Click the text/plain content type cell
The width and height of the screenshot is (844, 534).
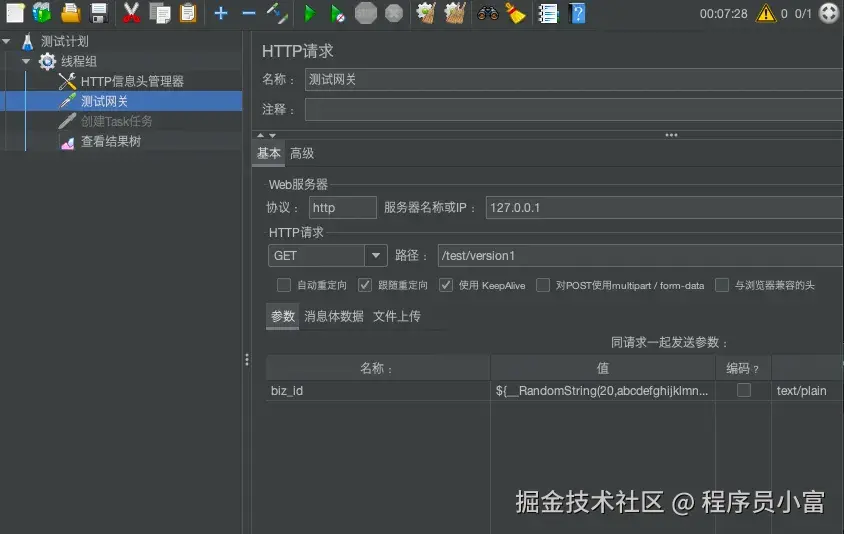(807, 391)
